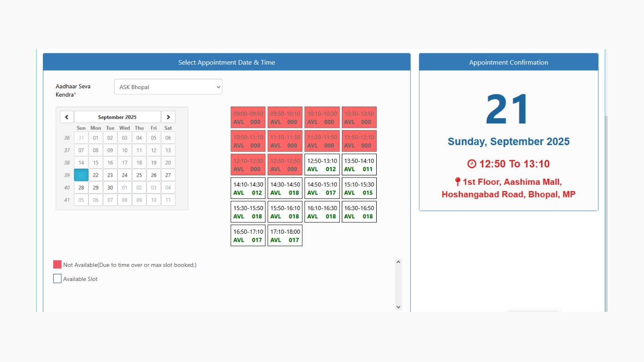644x362 pixels.
Task: Select September 22 on the calendar
Action: click(96, 175)
